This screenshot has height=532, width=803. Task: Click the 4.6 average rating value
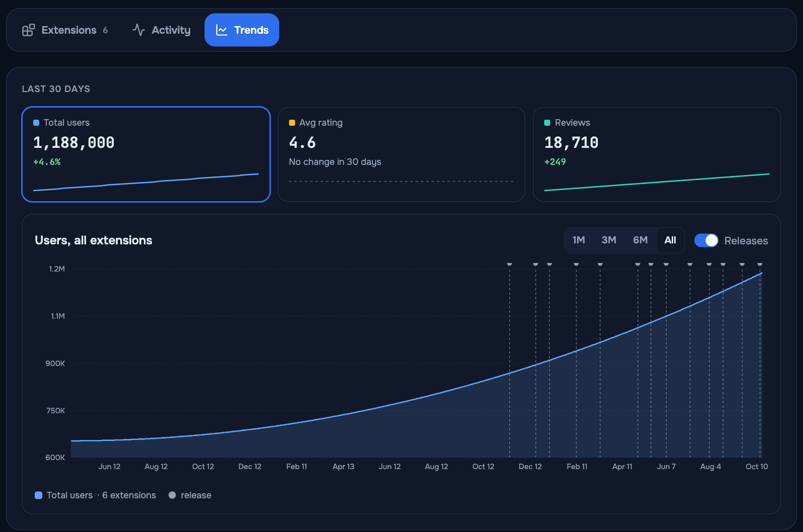click(x=302, y=143)
